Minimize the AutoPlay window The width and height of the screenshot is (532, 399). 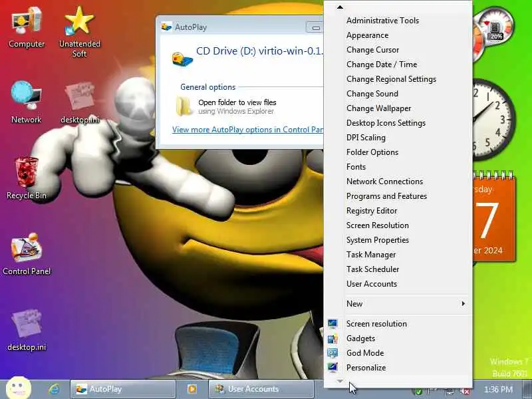click(x=315, y=27)
